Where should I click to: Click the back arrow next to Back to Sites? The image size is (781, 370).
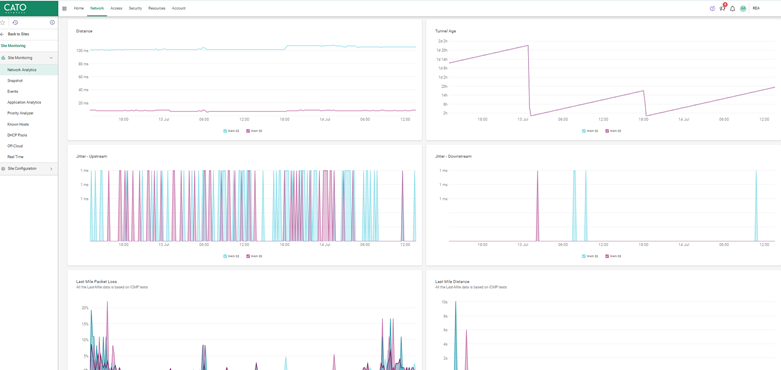(x=2, y=34)
